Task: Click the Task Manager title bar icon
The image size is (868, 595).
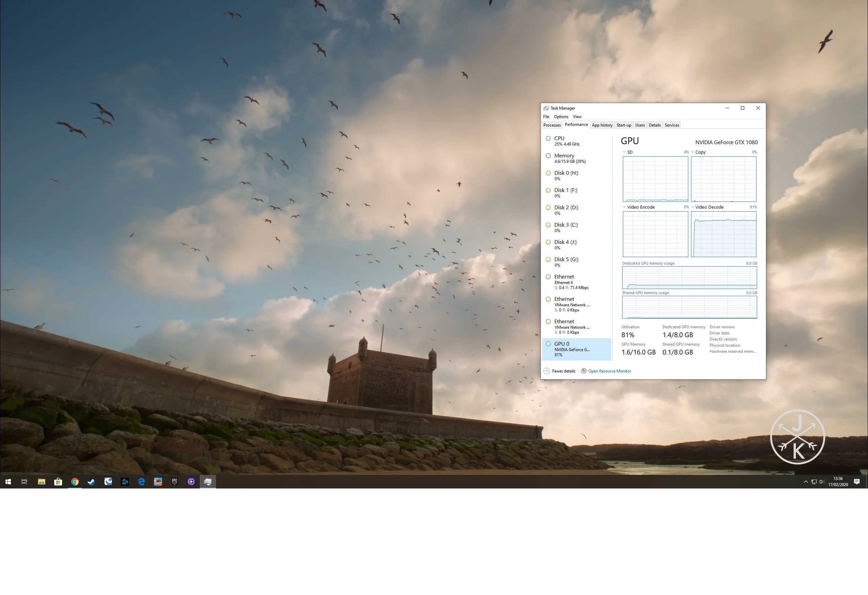Action: pos(546,108)
